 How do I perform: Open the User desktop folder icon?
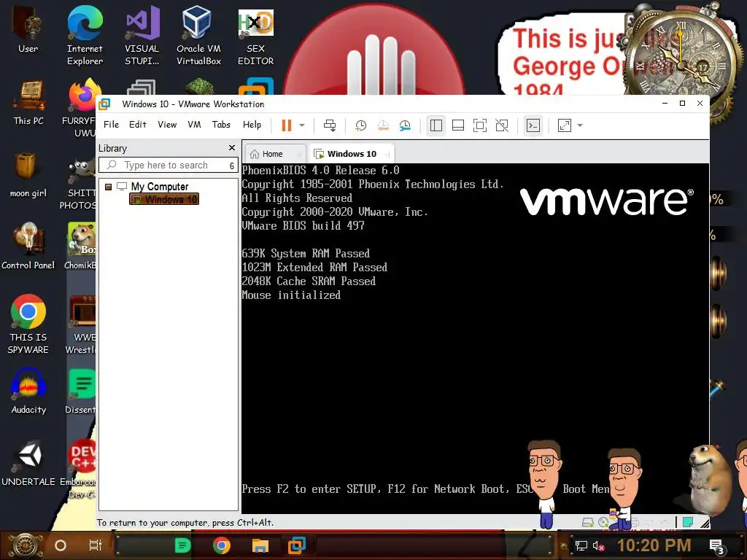(x=28, y=31)
